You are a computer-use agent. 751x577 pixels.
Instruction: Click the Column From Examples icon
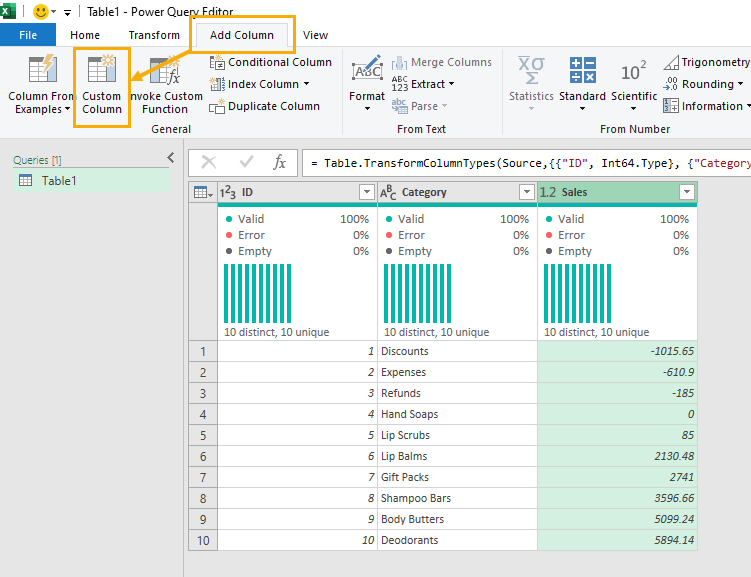tap(43, 69)
